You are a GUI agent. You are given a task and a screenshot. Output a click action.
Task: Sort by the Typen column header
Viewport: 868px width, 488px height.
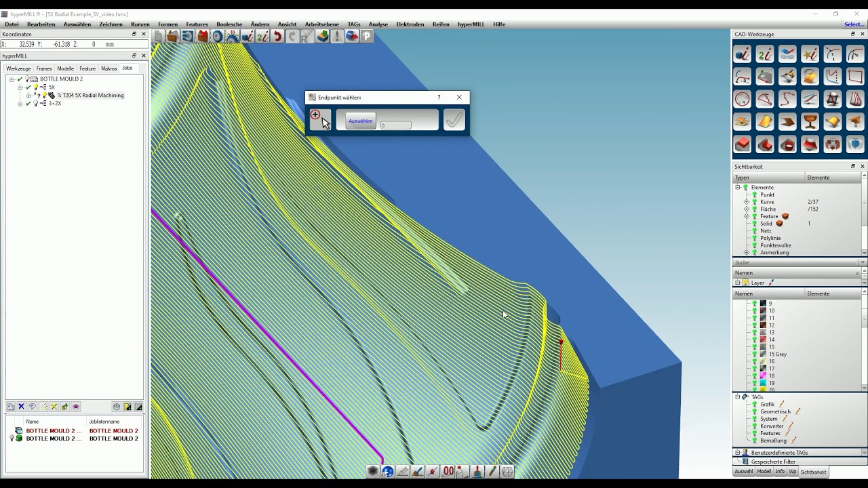tap(768, 178)
